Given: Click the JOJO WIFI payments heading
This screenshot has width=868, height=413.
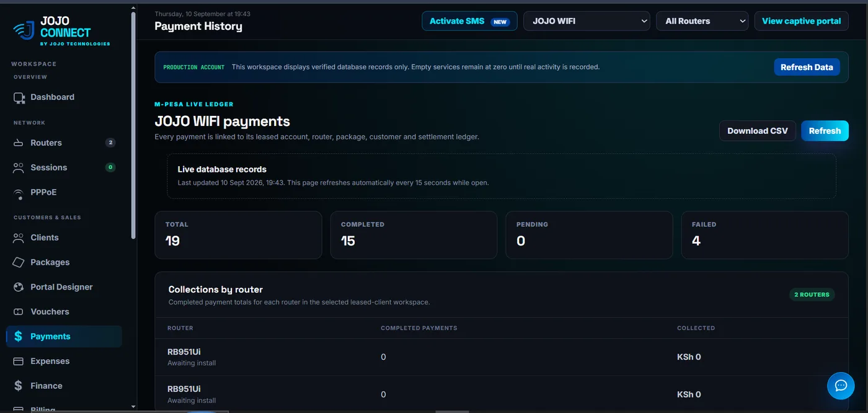Looking at the screenshot, I should pos(223,121).
